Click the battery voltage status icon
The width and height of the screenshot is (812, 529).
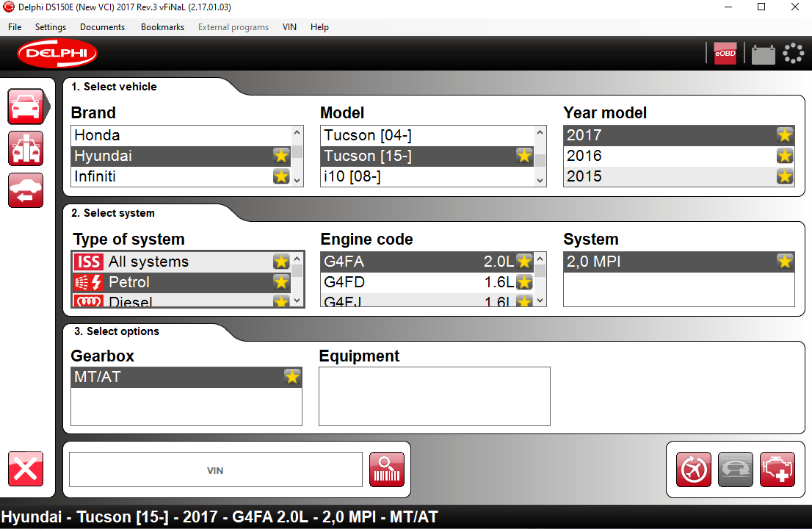coord(763,54)
